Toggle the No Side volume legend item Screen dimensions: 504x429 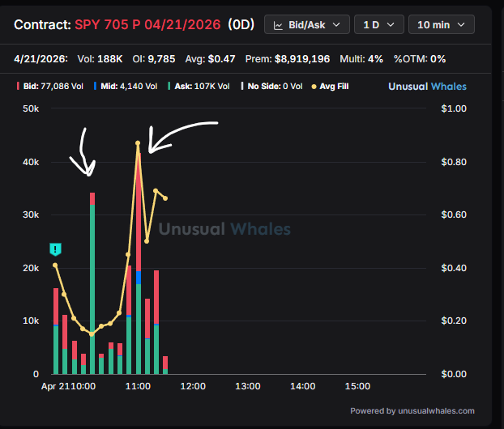coord(271,86)
